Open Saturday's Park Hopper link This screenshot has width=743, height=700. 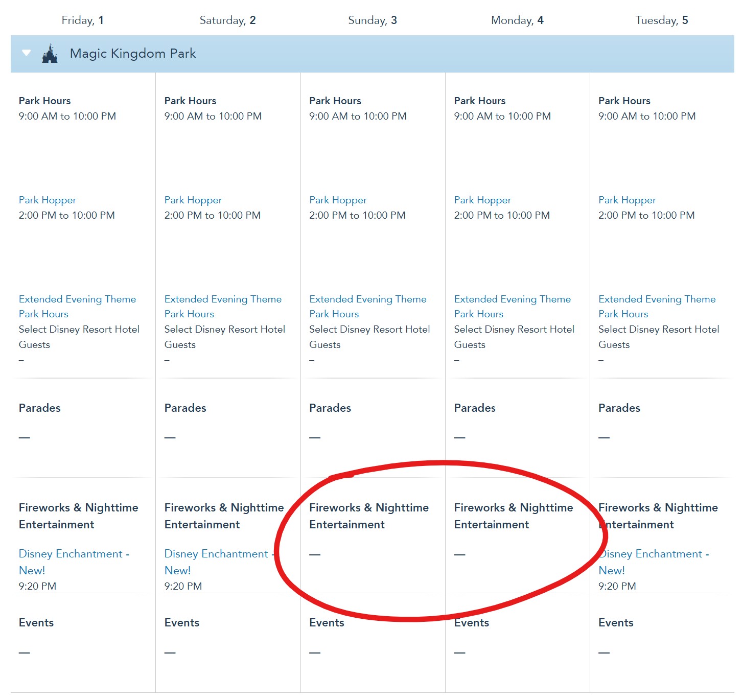193,200
